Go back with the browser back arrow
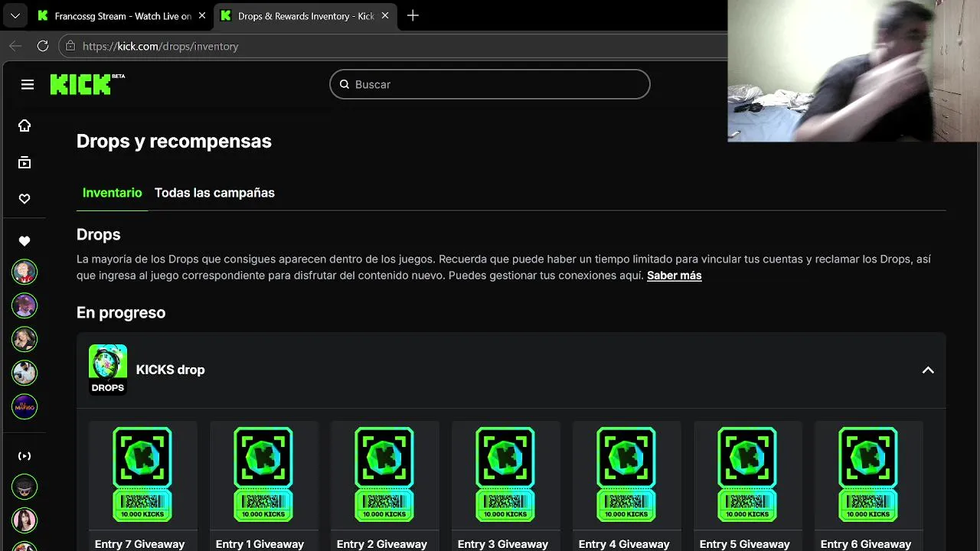The height and width of the screenshot is (551, 980). pos(15,46)
